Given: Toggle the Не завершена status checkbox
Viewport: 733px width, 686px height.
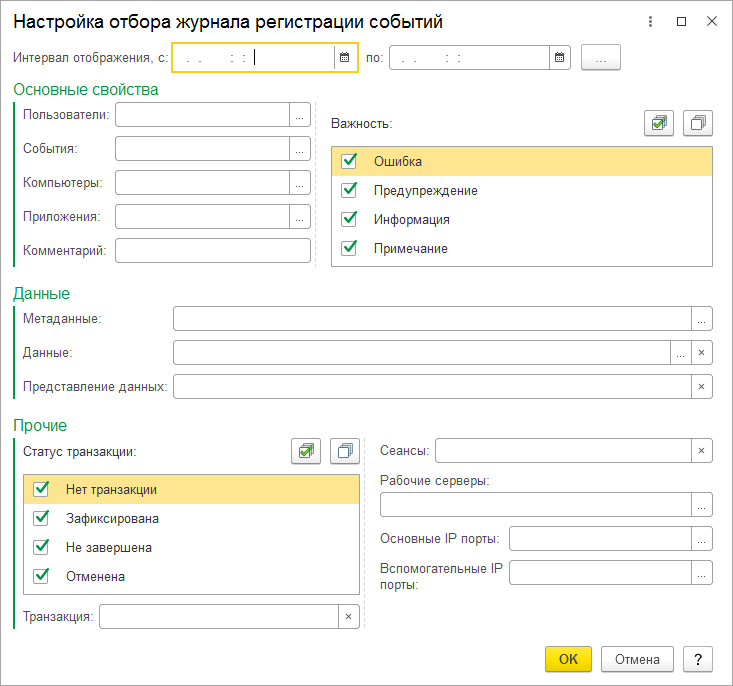Looking at the screenshot, I should coord(41,548).
